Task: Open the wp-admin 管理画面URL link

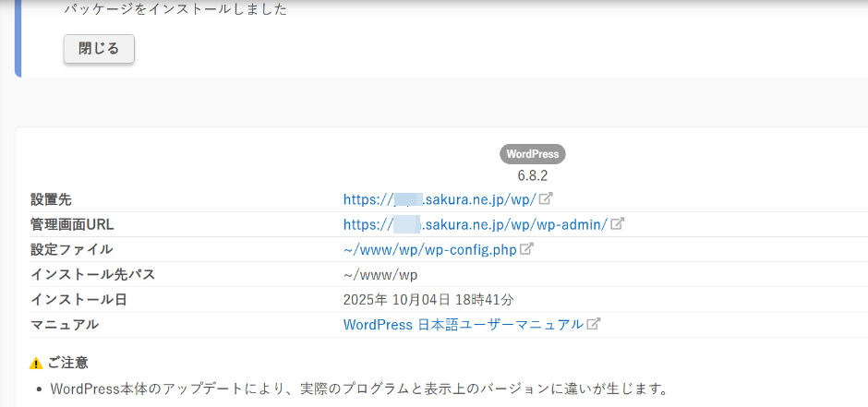Action: (x=475, y=224)
